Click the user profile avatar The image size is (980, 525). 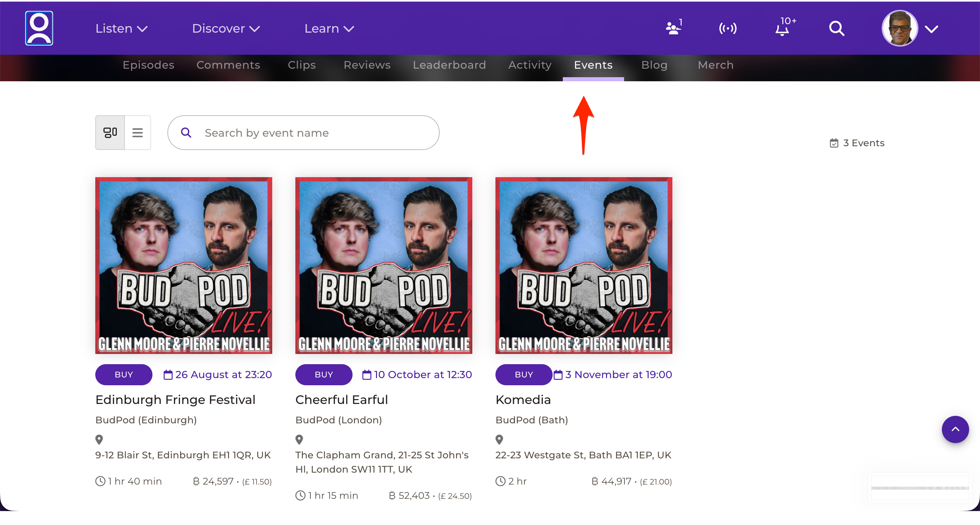point(899,28)
